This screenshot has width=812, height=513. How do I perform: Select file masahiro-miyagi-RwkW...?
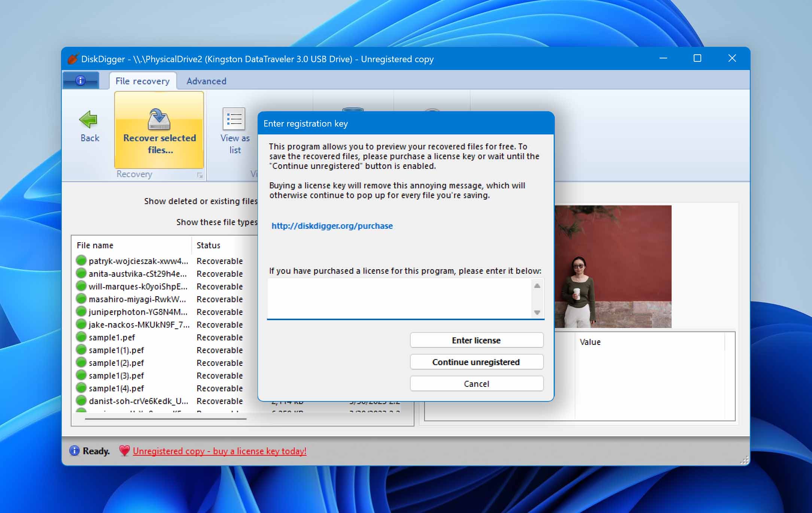[137, 299]
